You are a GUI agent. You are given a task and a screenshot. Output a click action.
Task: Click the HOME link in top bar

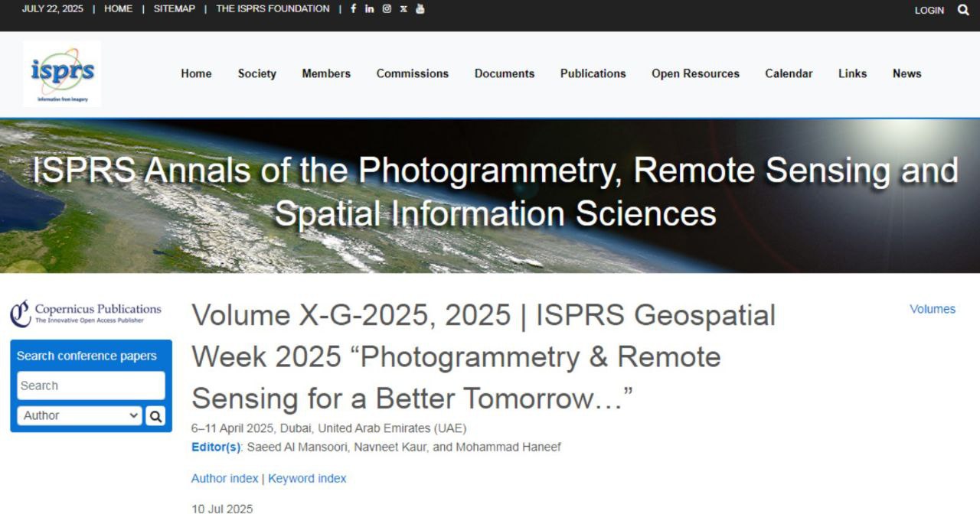click(x=118, y=9)
